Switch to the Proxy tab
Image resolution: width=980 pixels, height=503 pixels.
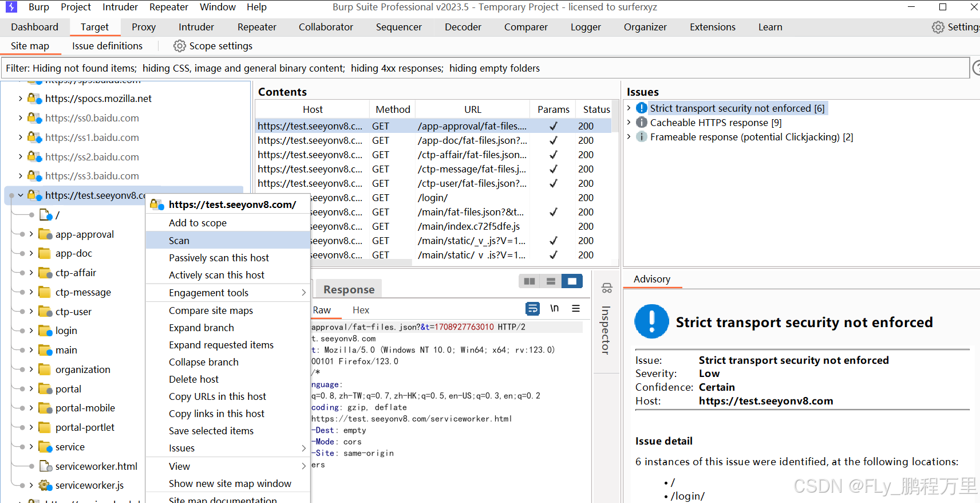point(144,27)
